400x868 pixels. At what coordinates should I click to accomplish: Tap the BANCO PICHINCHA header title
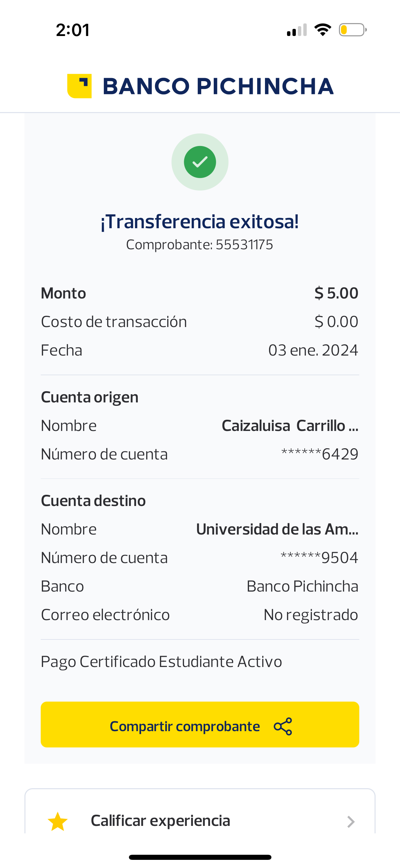(218, 86)
